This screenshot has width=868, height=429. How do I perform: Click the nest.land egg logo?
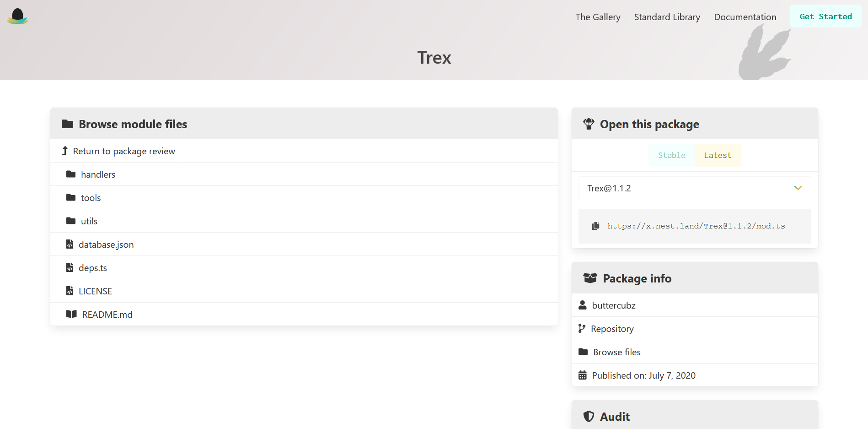coord(17,16)
